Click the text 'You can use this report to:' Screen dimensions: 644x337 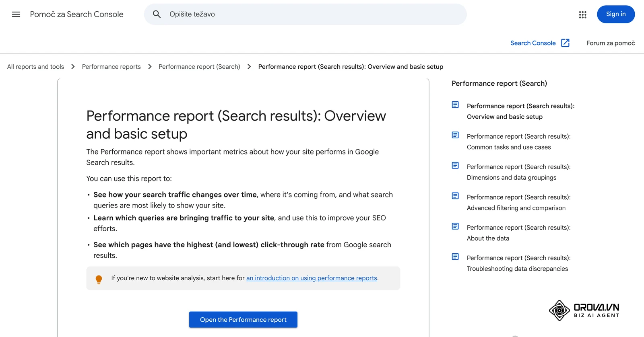point(129,179)
